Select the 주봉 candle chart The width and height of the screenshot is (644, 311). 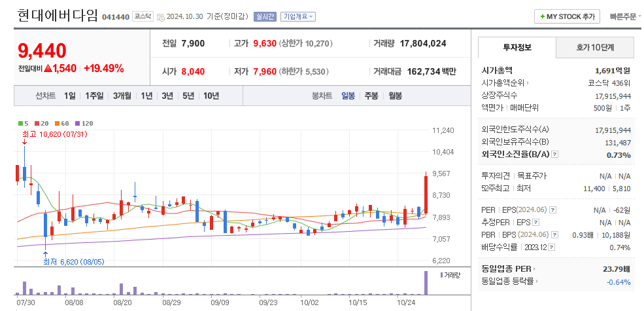click(x=371, y=96)
